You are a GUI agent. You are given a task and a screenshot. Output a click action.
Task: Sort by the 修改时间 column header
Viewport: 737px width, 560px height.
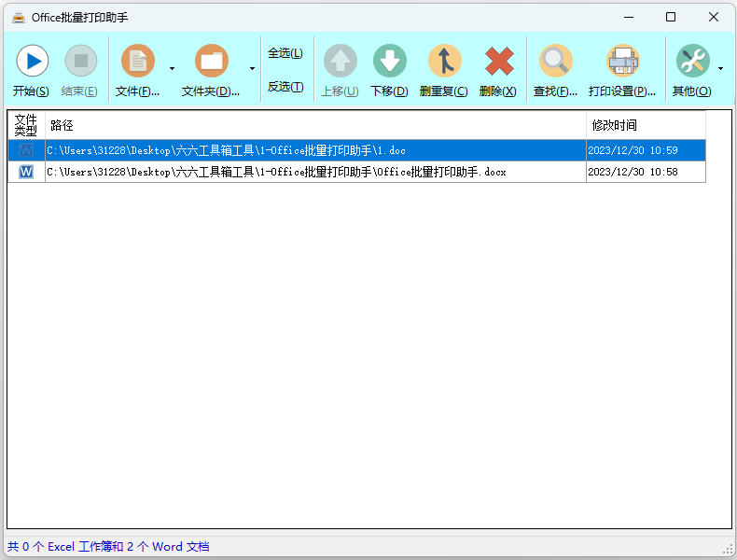click(x=646, y=125)
